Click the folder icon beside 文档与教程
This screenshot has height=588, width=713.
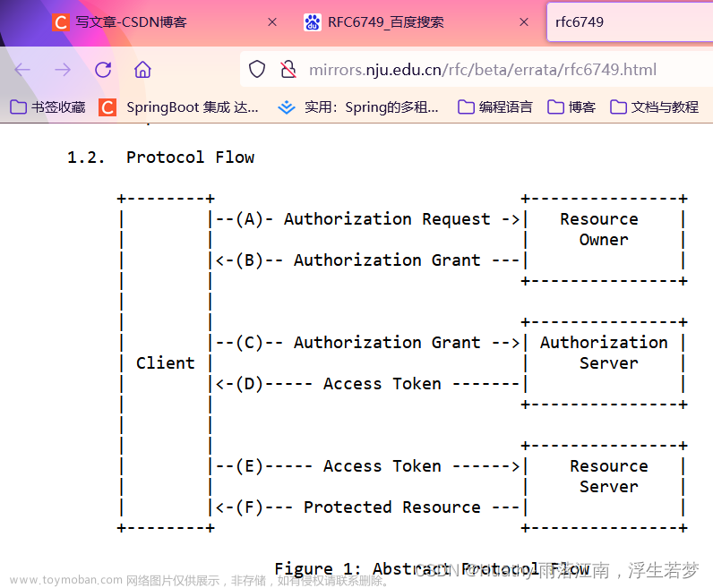point(618,107)
